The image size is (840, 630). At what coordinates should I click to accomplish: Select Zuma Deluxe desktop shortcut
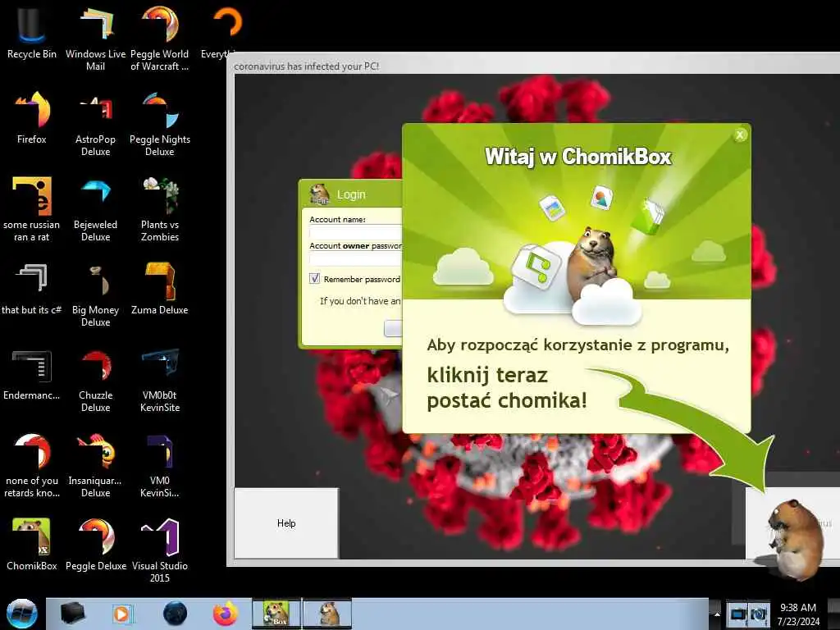(160, 289)
